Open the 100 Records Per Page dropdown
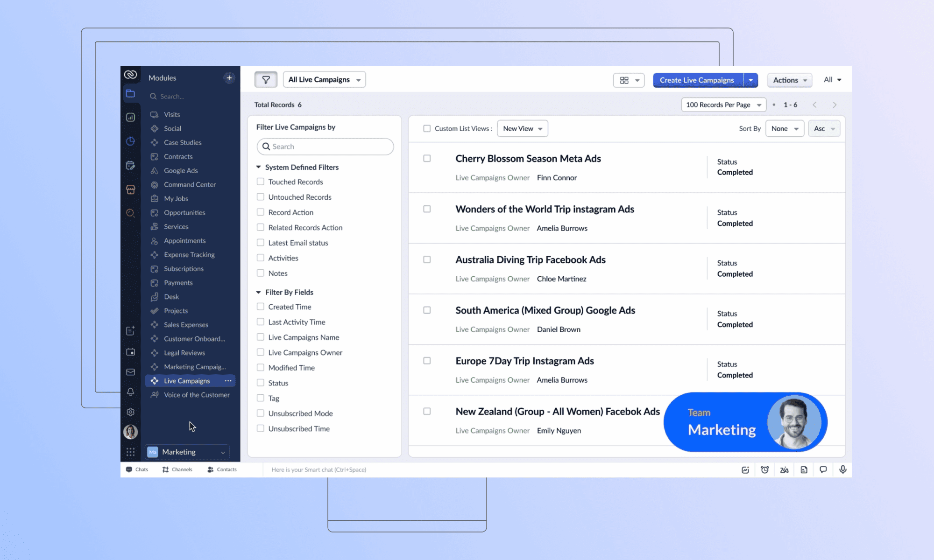Screen dimensions: 934x560 tap(724, 105)
